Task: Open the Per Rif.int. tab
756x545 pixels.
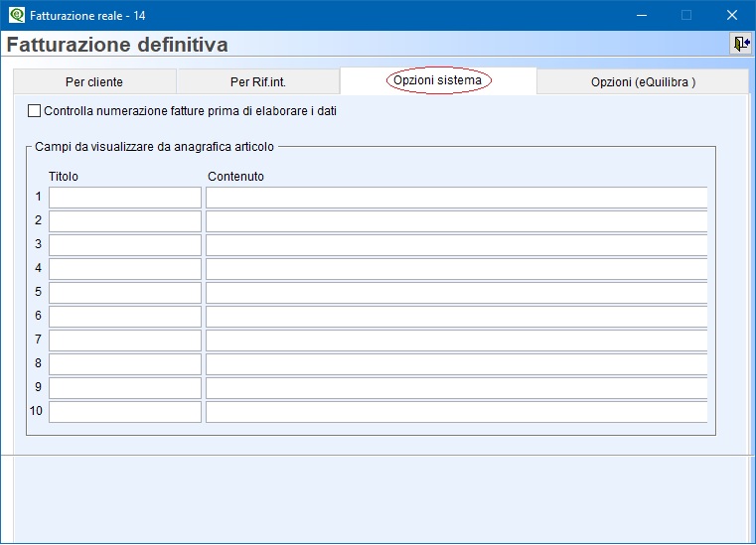Action: (257, 81)
